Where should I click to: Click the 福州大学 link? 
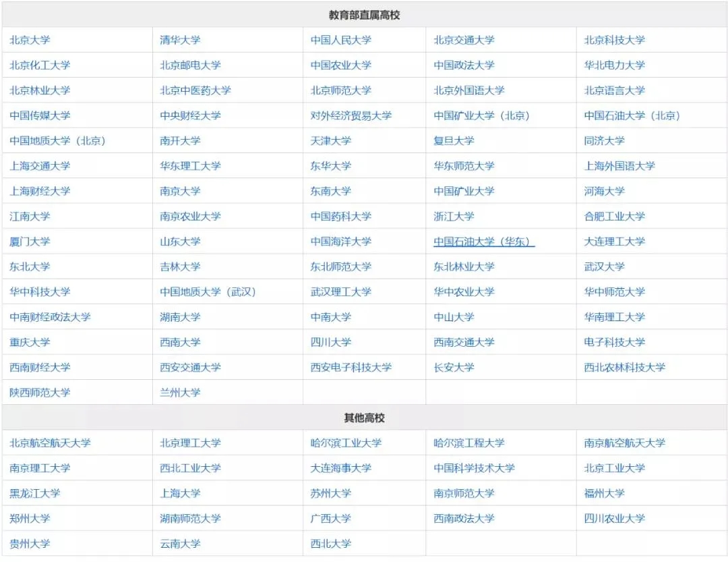[x=604, y=493]
